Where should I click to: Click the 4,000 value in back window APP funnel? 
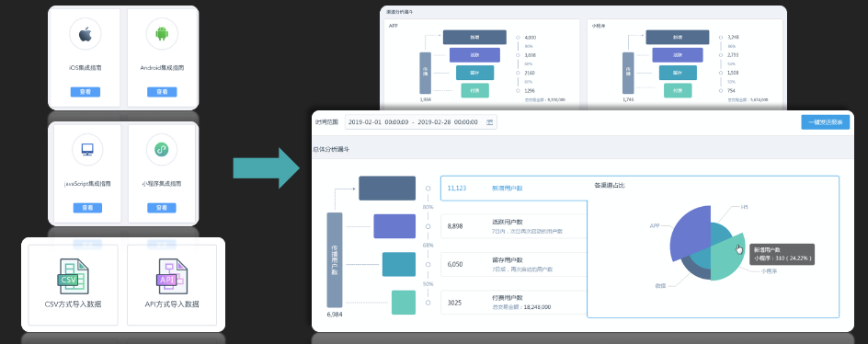[530, 38]
